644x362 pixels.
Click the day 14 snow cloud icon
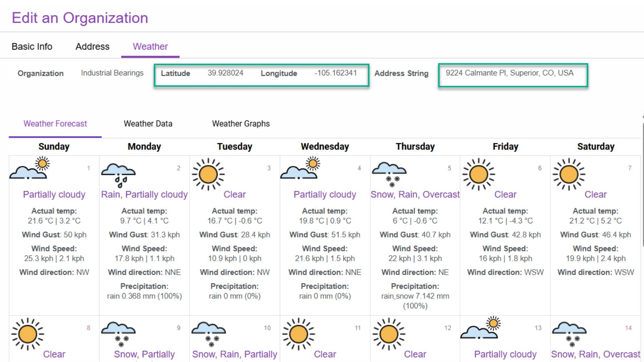pos(569,334)
